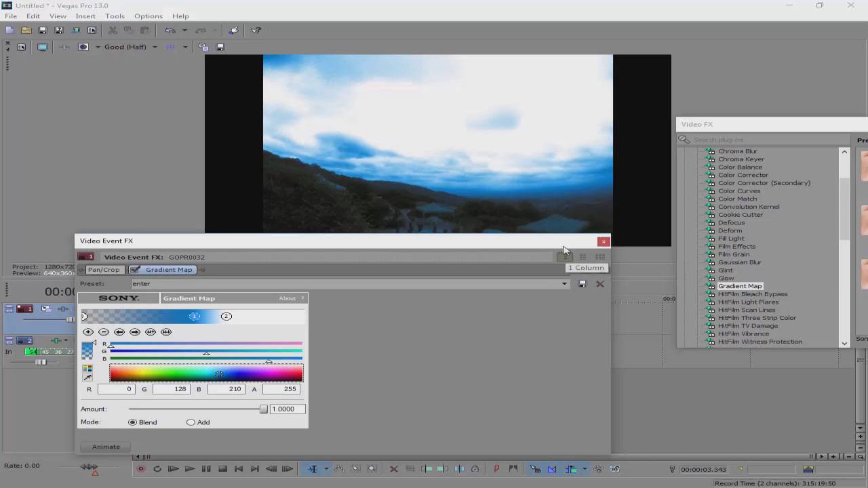
Task: Select the Blend mode radio button
Action: [x=132, y=422]
